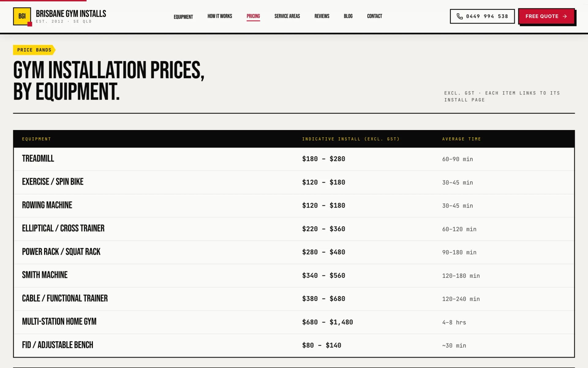588x368 pixels.
Task: Click the ~30 min time value
Action: (454, 346)
